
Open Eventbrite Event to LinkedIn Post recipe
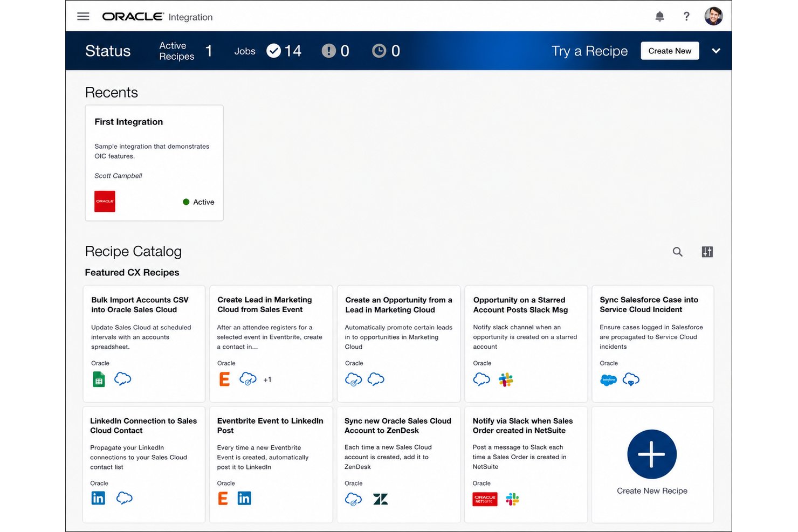click(x=271, y=465)
